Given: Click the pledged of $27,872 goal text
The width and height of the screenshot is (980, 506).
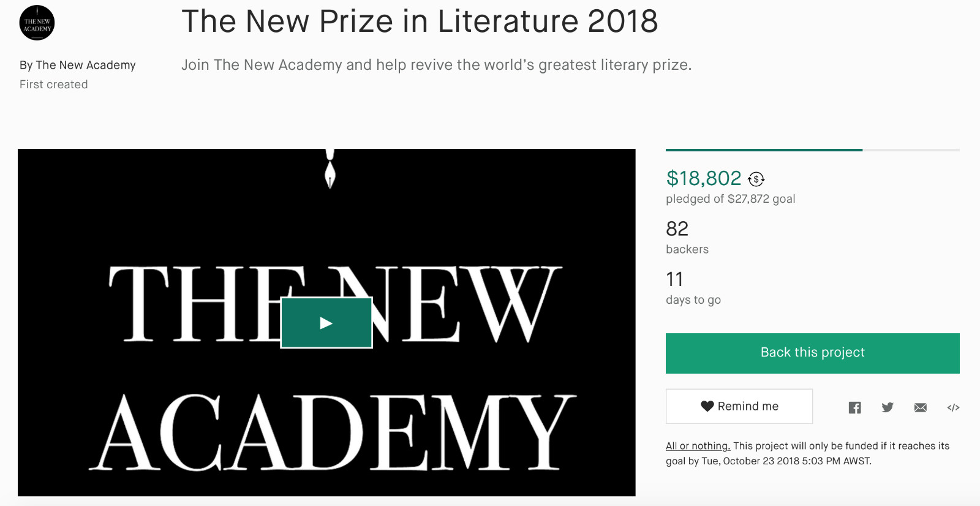Looking at the screenshot, I should point(730,199).
